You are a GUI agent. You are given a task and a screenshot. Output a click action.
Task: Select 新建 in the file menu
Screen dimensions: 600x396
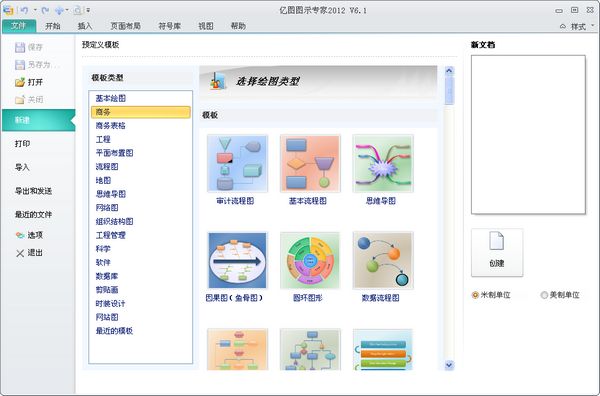pos(38,120)
